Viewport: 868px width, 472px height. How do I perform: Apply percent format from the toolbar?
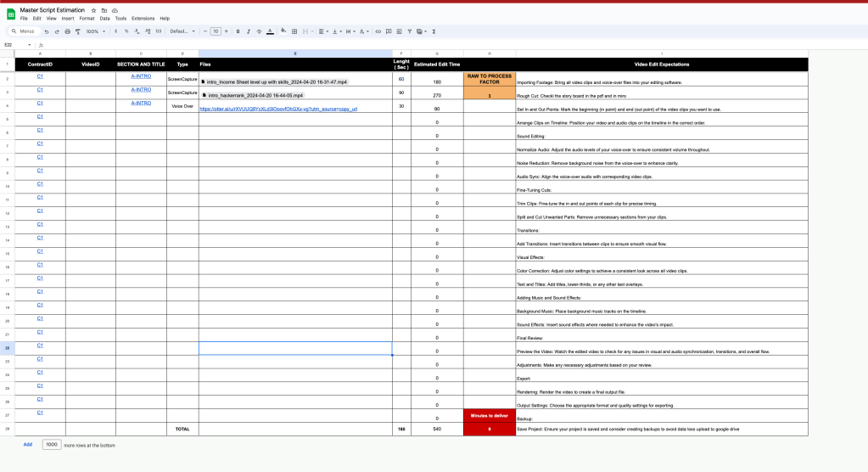click(126, 31)
